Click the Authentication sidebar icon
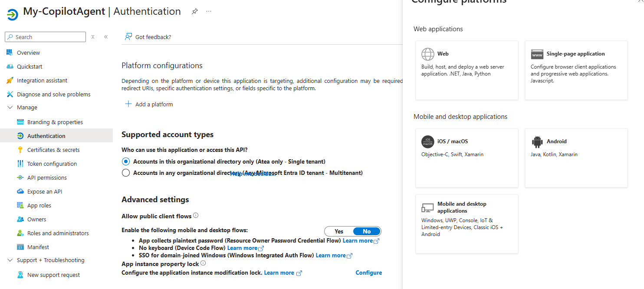Viewport: 644px width, 289px height. pyautogui.click(x=20, y=136)
